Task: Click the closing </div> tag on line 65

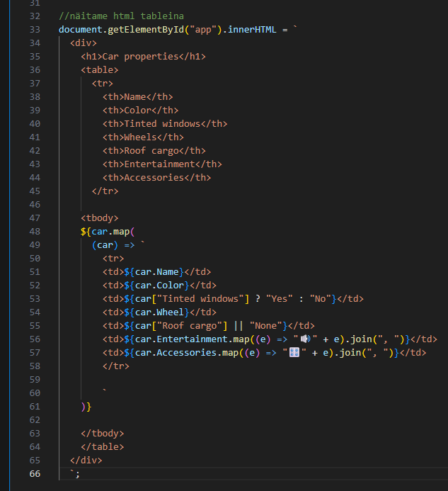Action: pyautogui.click(x=86, y=461)
